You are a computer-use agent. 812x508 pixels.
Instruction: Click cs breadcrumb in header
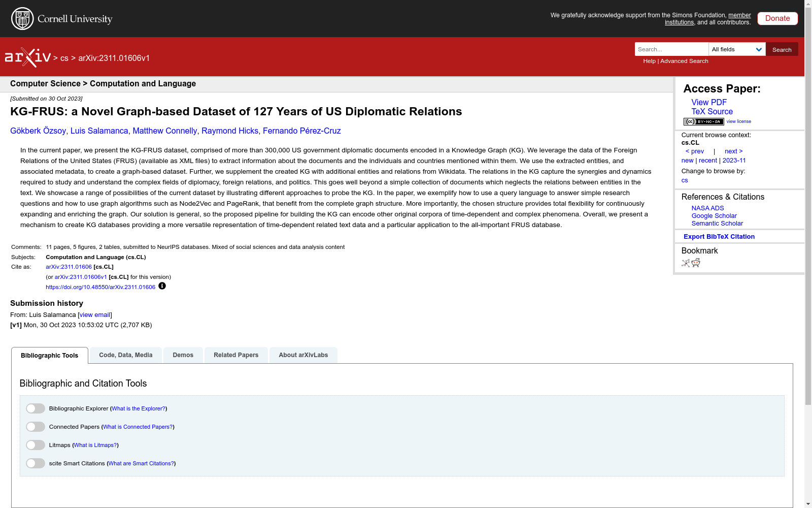point(64,58)
